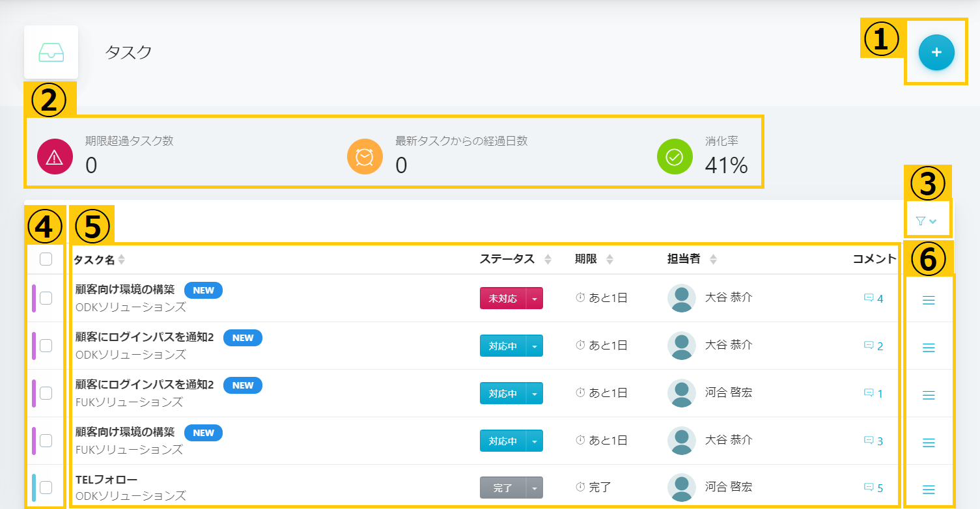Check the box for TELフォロー task

pos(46,487)
